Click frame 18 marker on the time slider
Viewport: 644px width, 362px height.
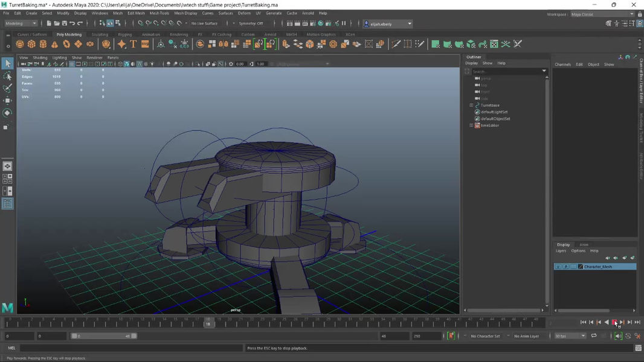coord(208,323)
